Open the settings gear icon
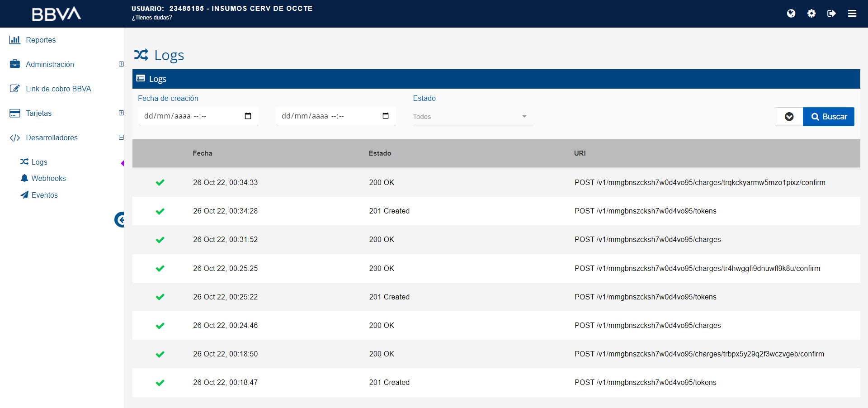The height and width of the screenshot is (408, 868). click(x=811, y=14)
